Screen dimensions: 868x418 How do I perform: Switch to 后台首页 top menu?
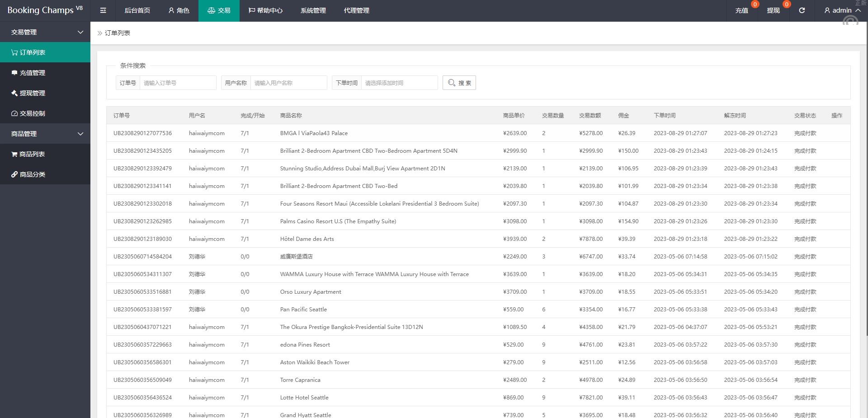(x=137, y=10)
